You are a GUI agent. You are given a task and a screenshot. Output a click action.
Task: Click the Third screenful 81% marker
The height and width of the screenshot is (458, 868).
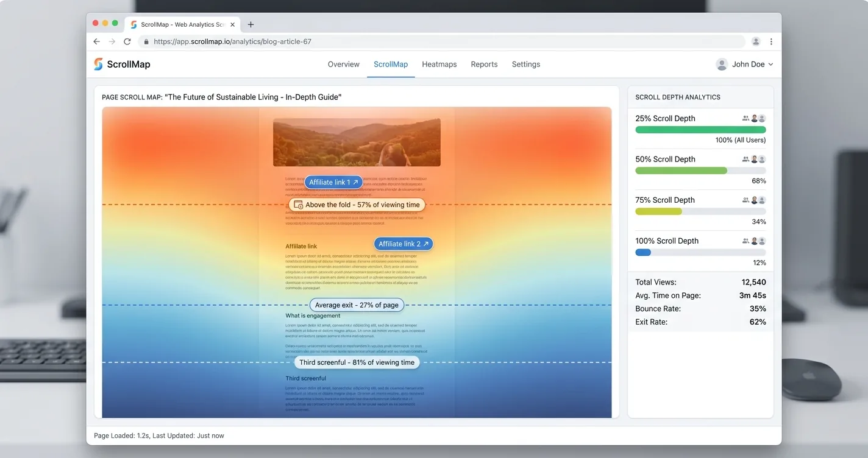coord(357,362)
